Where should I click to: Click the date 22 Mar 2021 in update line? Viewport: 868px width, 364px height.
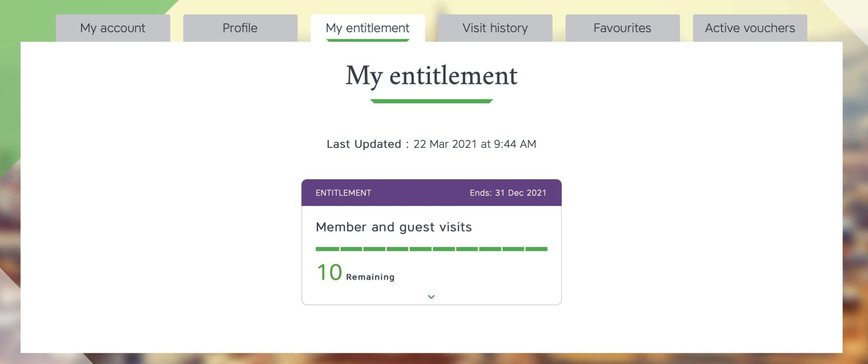tap(445, 144)
